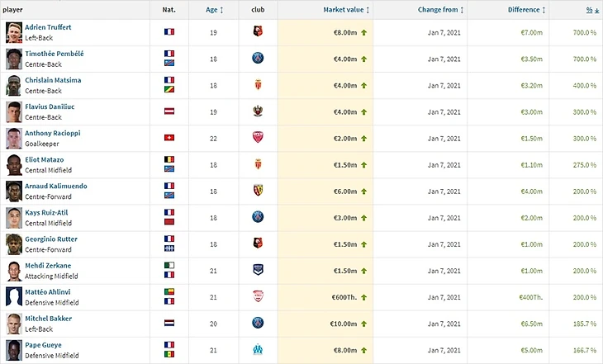This screenshot has width=603, height=364.
Task: Click the PSG club crest beside Timothée Pembélé
Action: coord(257,59)
